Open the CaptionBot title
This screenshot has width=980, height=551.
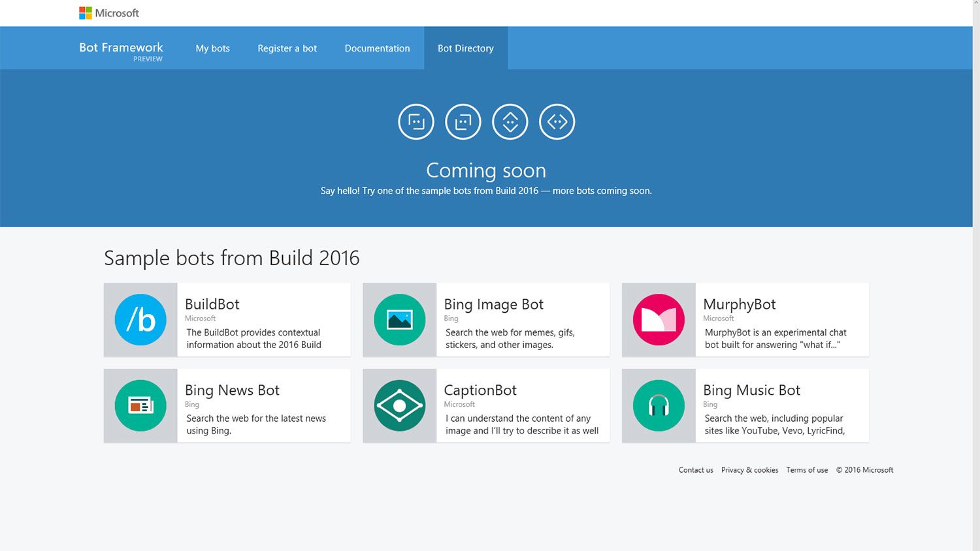pyautogui.click(x=480, y=390)
